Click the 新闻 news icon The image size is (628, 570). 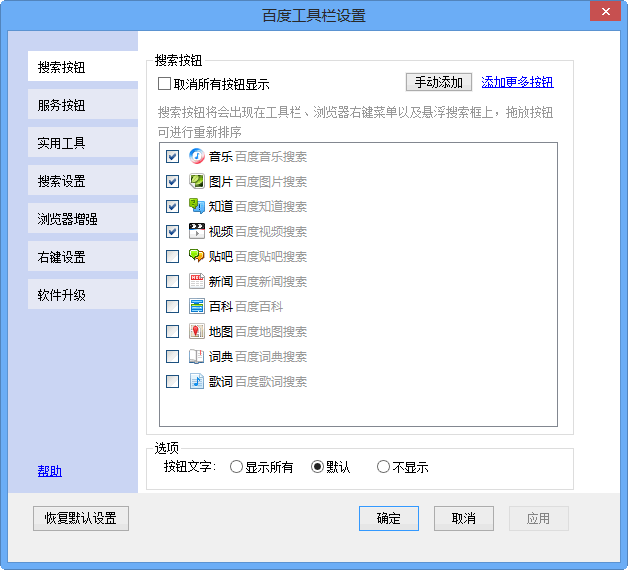point(197,281)
